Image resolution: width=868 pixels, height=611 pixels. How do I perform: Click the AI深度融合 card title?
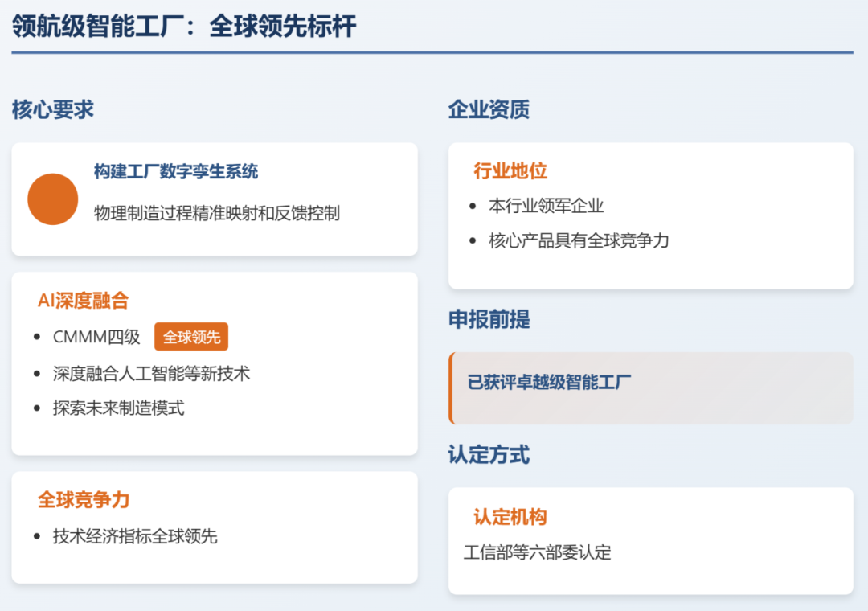point(83,301)
